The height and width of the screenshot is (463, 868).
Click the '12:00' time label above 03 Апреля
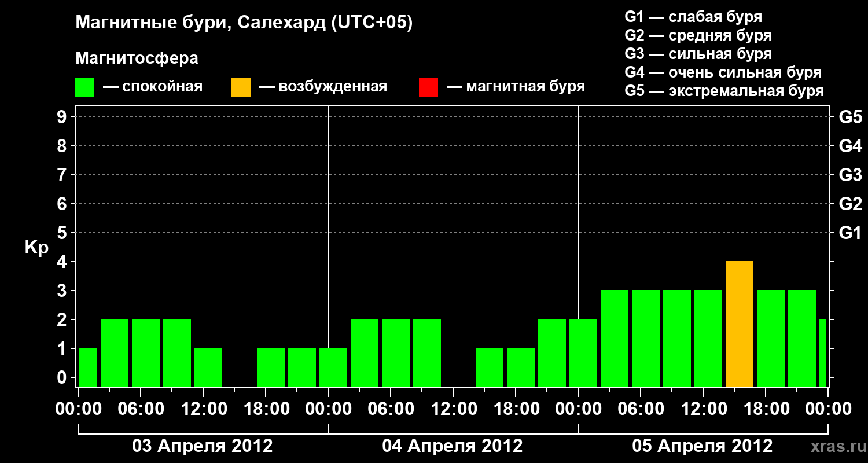point(203,409)
